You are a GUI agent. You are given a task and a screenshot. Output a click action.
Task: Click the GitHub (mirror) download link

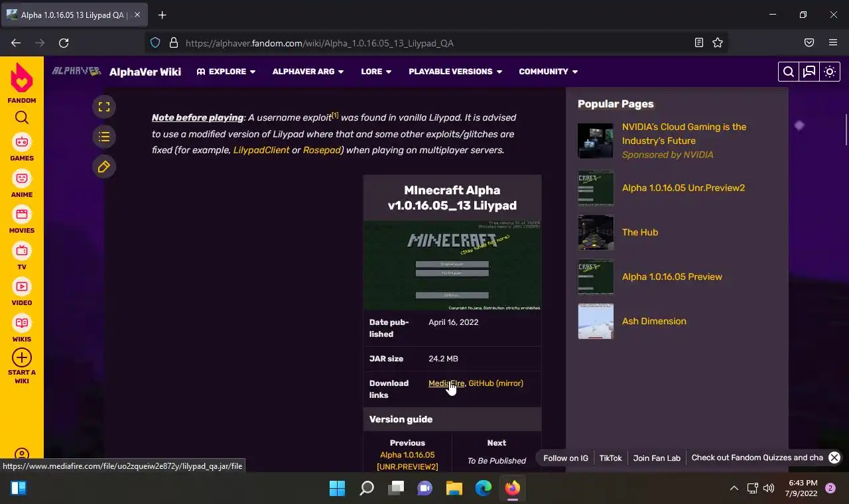pyautogui.click(x=495, y=383)
